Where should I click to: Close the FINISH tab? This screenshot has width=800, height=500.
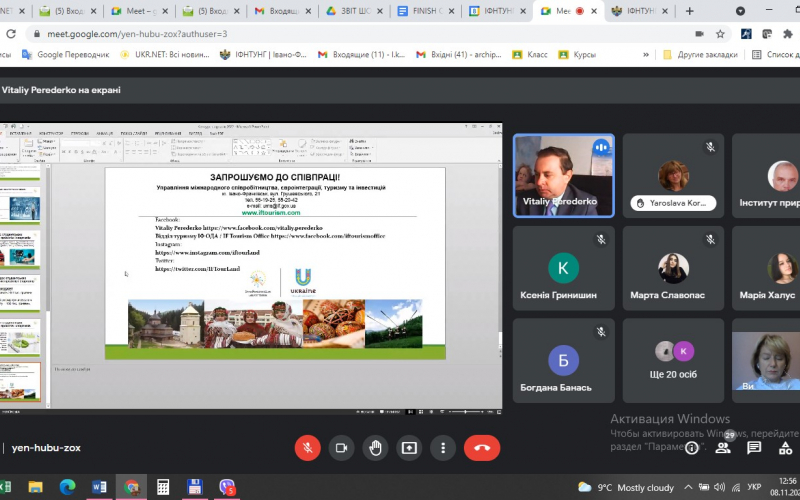pos(451,11)
